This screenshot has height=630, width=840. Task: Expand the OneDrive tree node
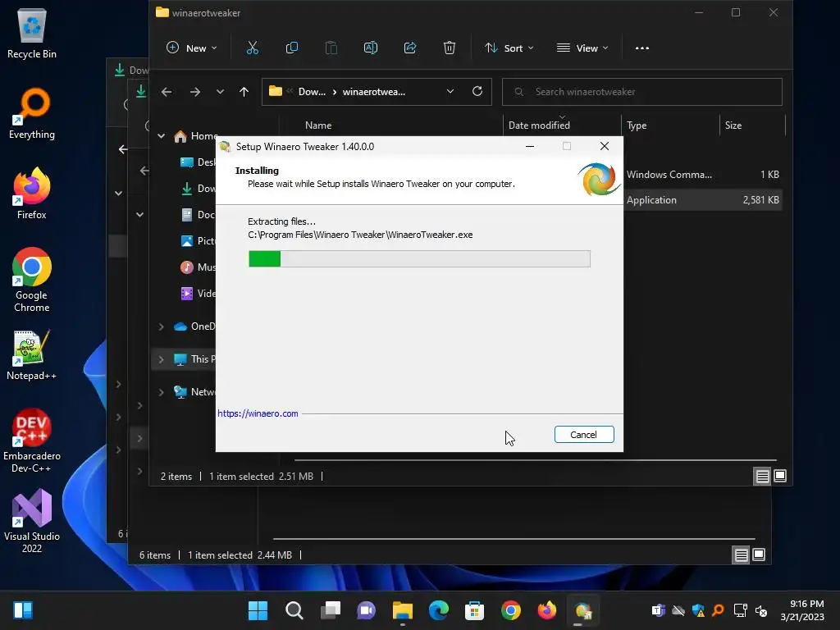click(162, 326)
